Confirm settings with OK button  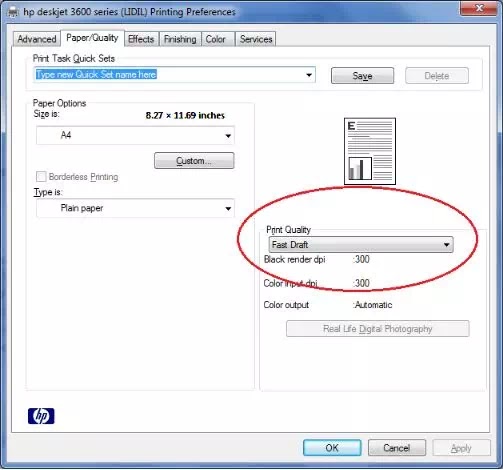332,447
